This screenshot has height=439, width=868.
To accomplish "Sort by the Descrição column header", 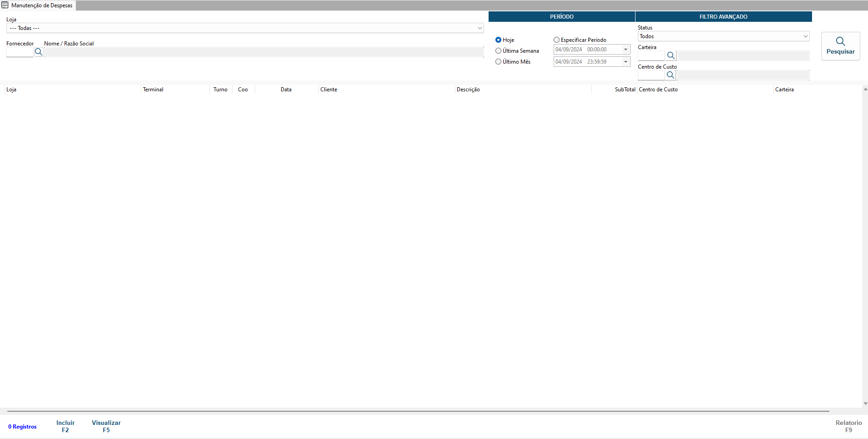I will tap(523, 90).
